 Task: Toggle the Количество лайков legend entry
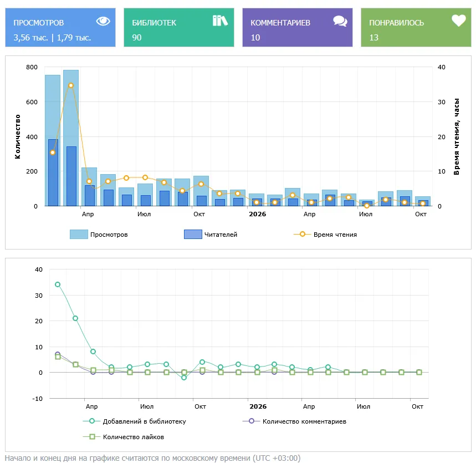[123, 436]
